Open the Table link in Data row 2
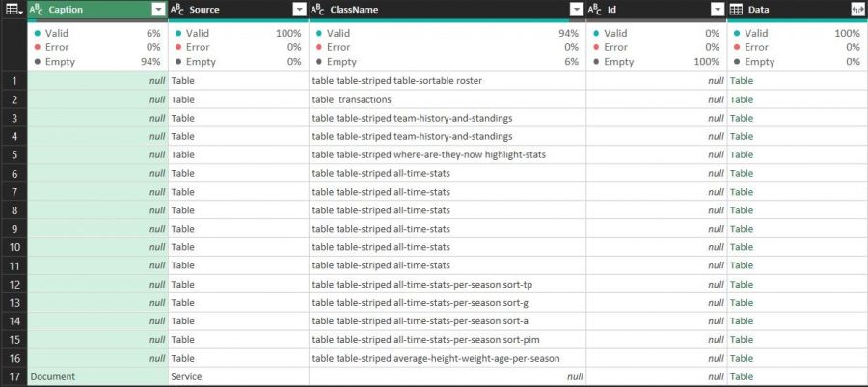 coord(742,99)
